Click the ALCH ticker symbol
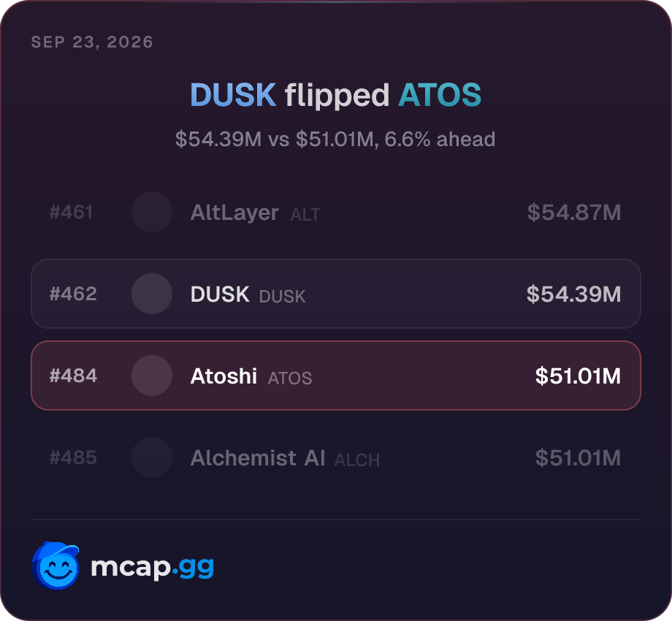 click(x=357, y=460)
